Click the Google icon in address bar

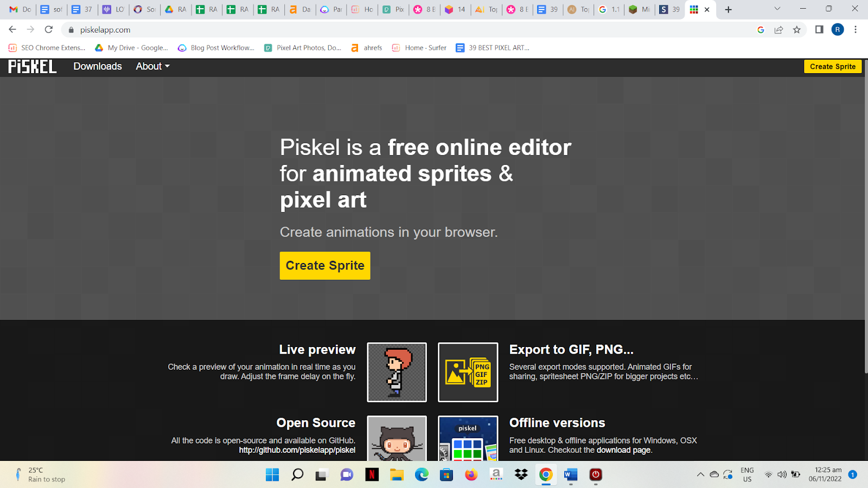pos(761,30)
